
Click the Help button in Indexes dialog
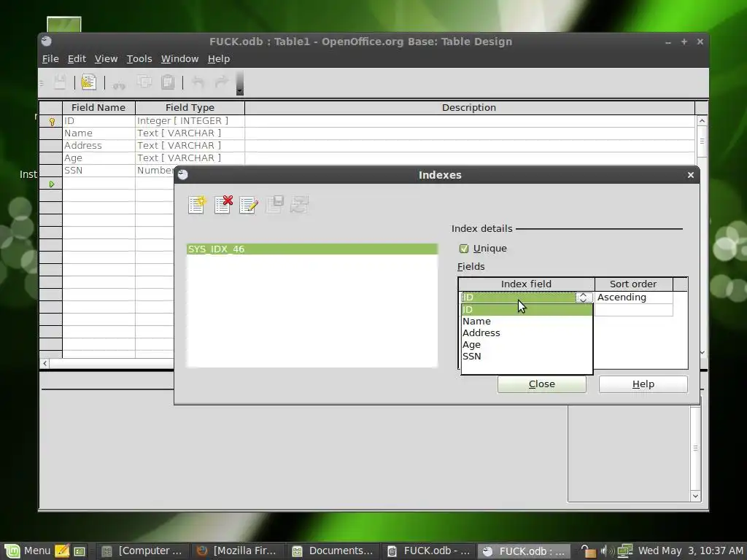click(x=643, y=384)
